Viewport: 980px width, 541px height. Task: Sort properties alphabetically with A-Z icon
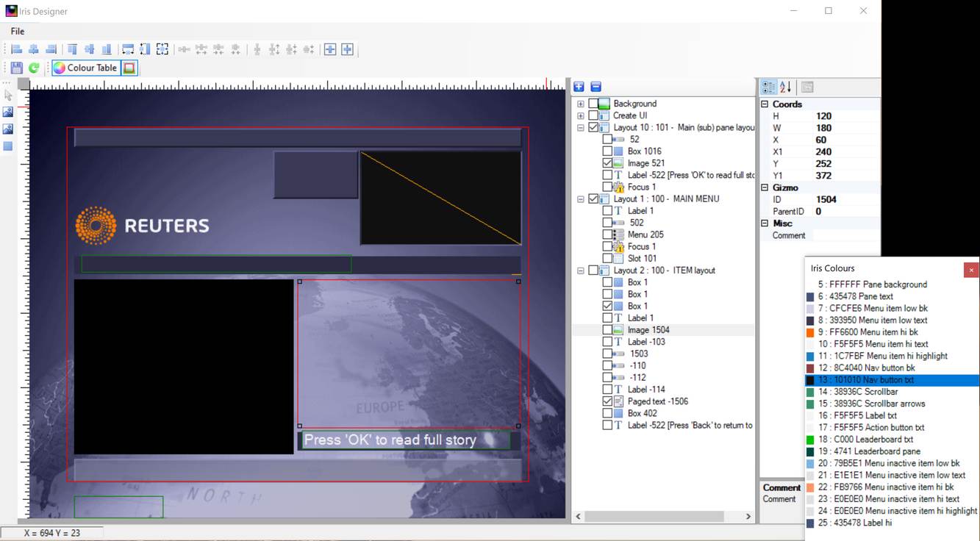click(x=785, y=87)
